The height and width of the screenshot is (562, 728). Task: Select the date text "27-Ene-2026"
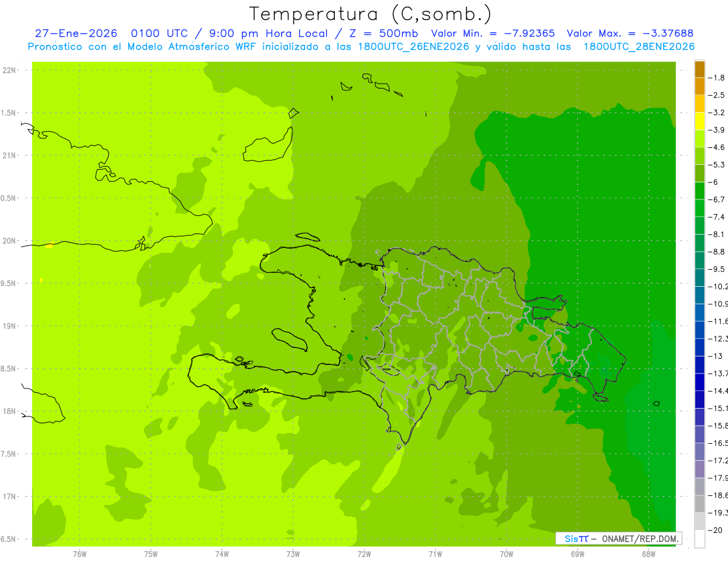click(x=76, y=33)
